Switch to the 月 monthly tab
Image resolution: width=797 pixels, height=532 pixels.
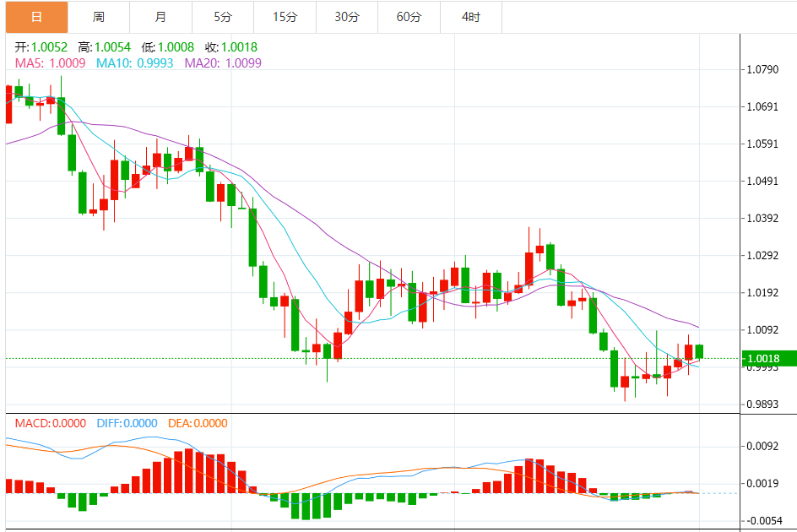click(x=160, y=17)
